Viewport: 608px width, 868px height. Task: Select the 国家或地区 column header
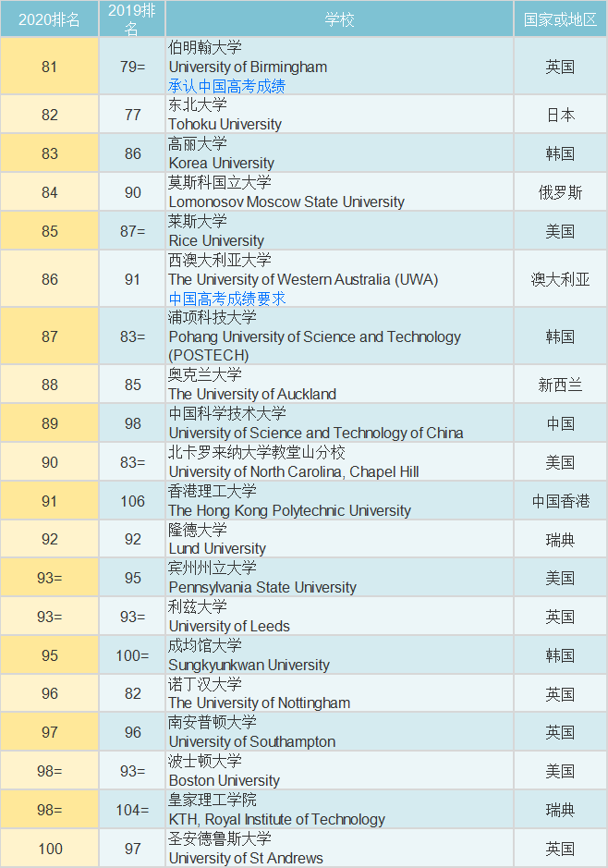561,19
